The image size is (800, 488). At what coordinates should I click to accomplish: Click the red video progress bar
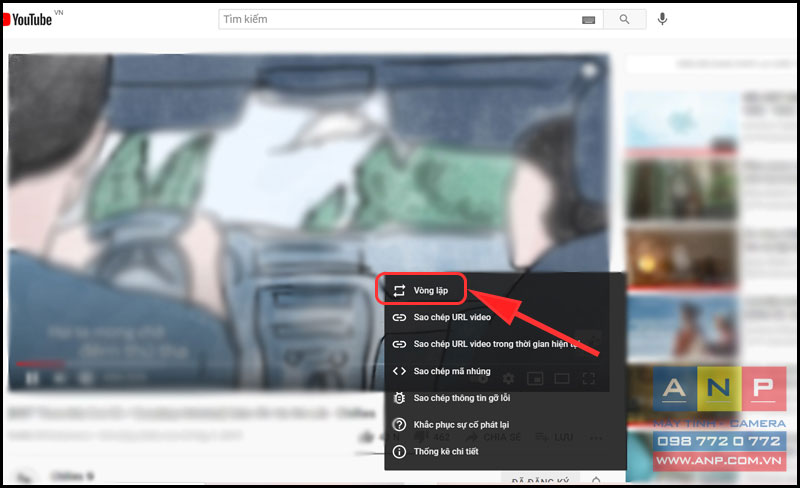(40, 364)
